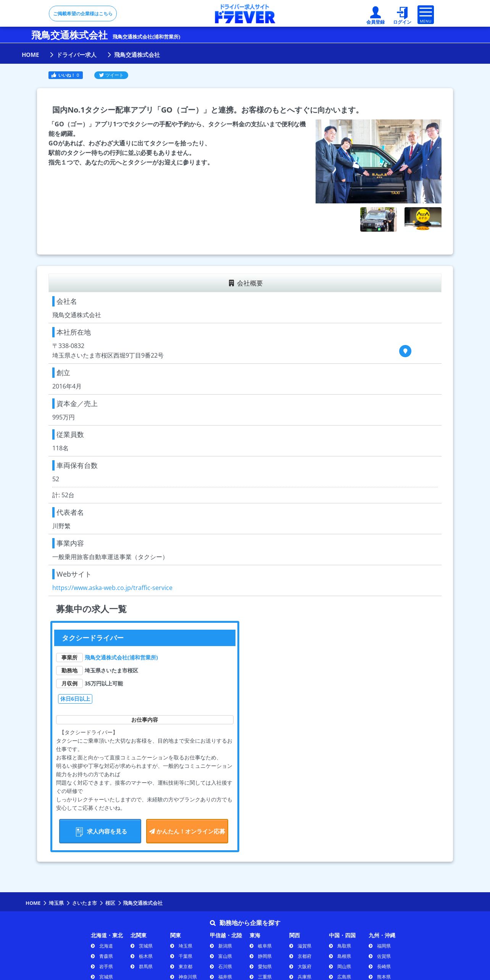Click the 北海道 prefecture link

tap(106, 946)
